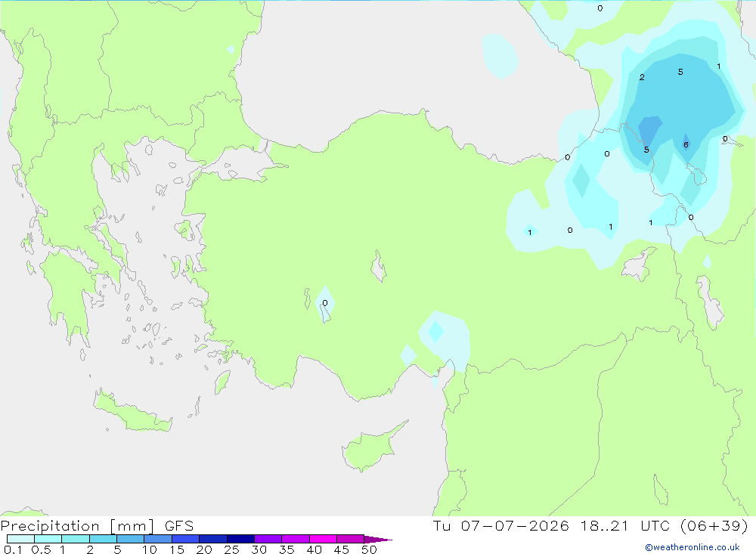Screen dimensions: 756x554
Task: Click the "45" legend scale label
Action: coord(342,549)
